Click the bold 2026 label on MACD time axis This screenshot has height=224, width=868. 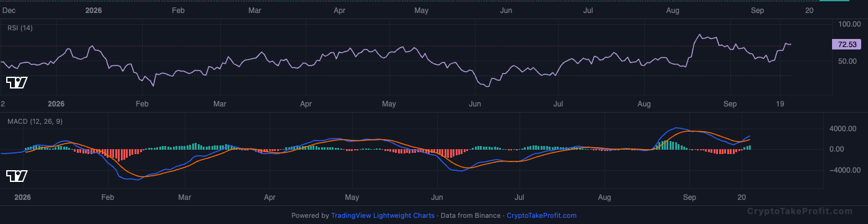(22, 197)
